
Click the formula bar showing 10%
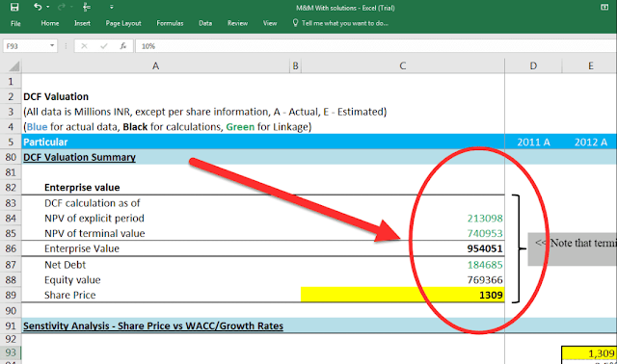coord(376,46)
